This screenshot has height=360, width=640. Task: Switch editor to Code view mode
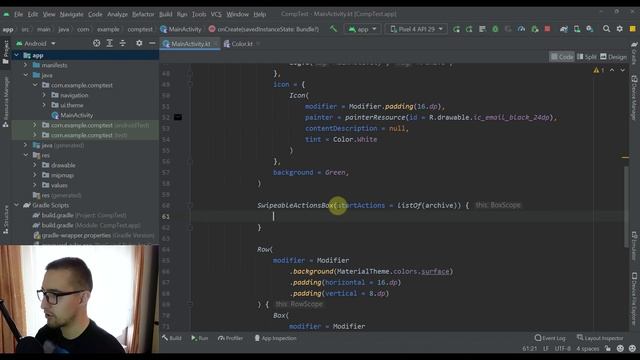tap(562, 57)
